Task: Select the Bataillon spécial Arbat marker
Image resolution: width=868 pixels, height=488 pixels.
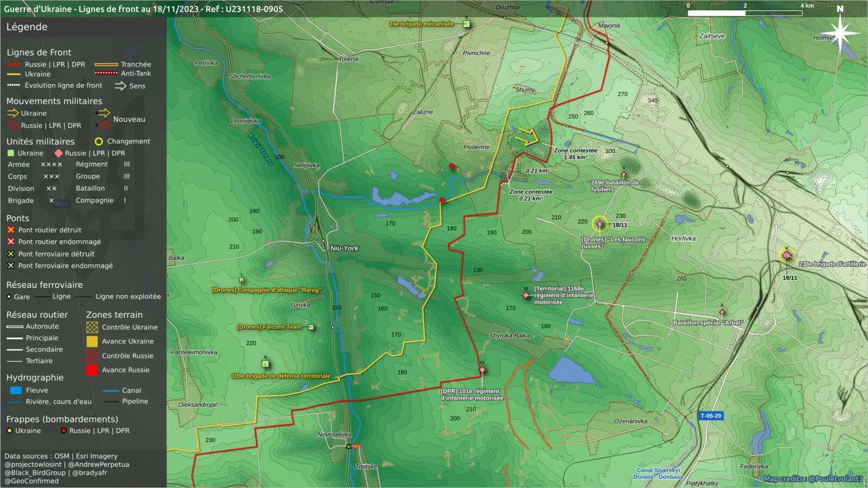Action: (722, 312)
